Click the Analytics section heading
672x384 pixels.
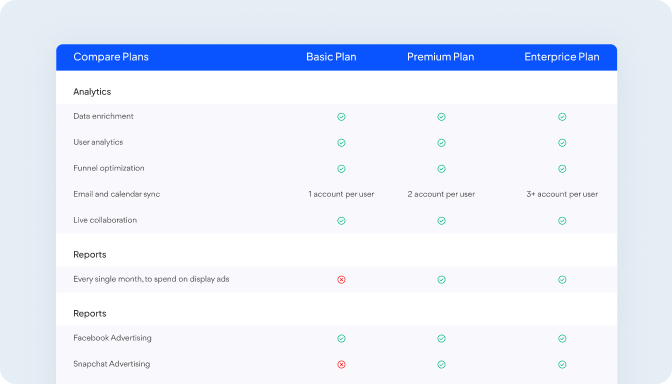pos(92,92)
